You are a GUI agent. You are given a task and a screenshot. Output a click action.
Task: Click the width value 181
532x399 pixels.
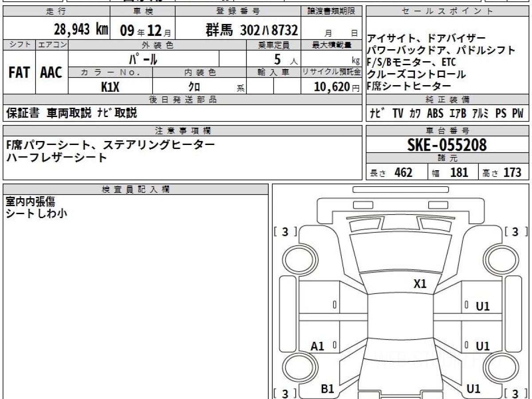(459, 172)
